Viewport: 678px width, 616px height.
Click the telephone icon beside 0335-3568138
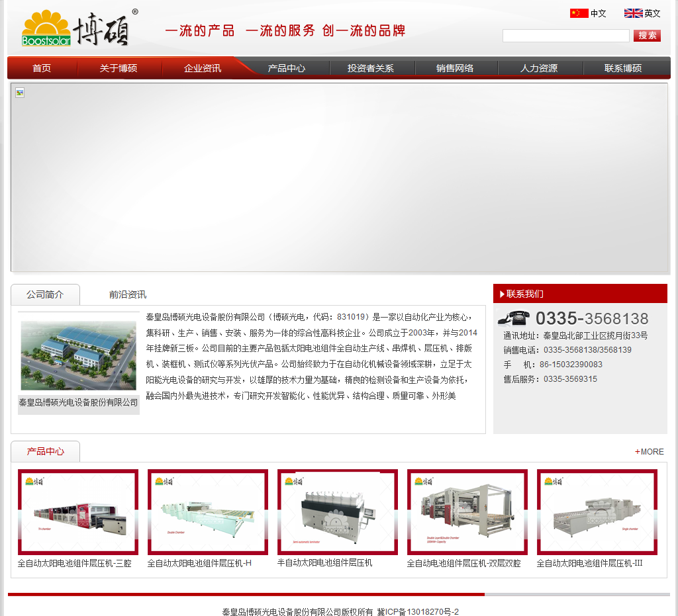514,318
